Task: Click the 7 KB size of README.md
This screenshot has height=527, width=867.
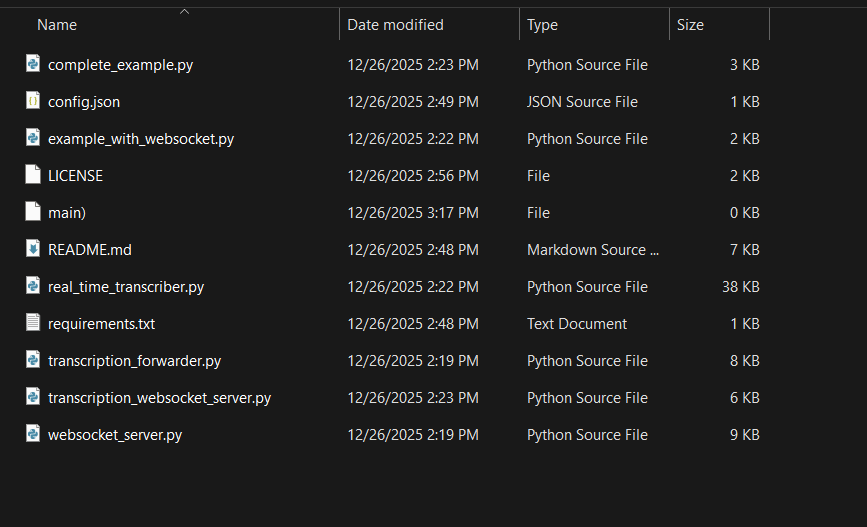Action: click(745, 250)
